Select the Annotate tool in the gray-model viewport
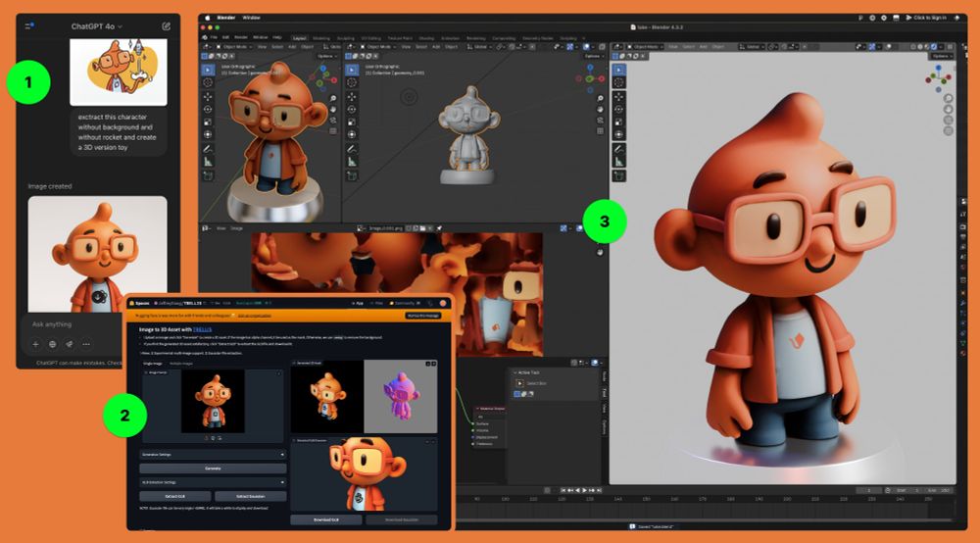 352,149
